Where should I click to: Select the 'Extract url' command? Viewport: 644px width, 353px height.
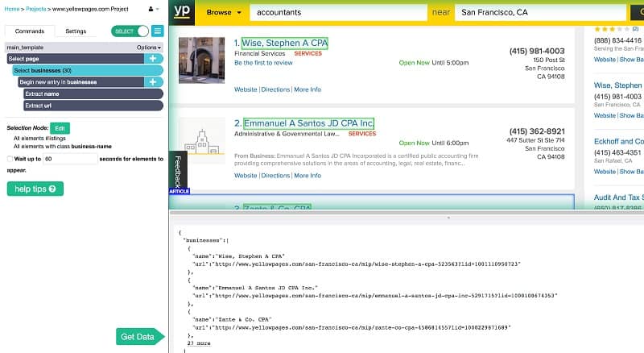[93, 106]
